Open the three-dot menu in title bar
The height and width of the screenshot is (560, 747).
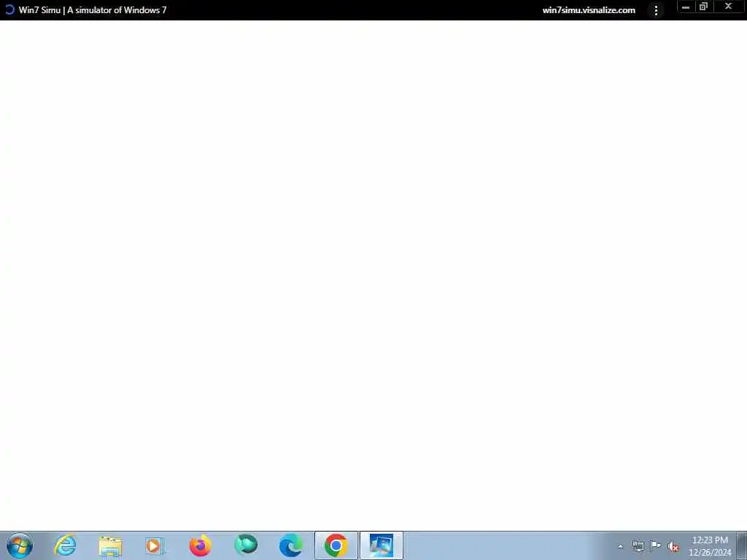pos(656,10)
